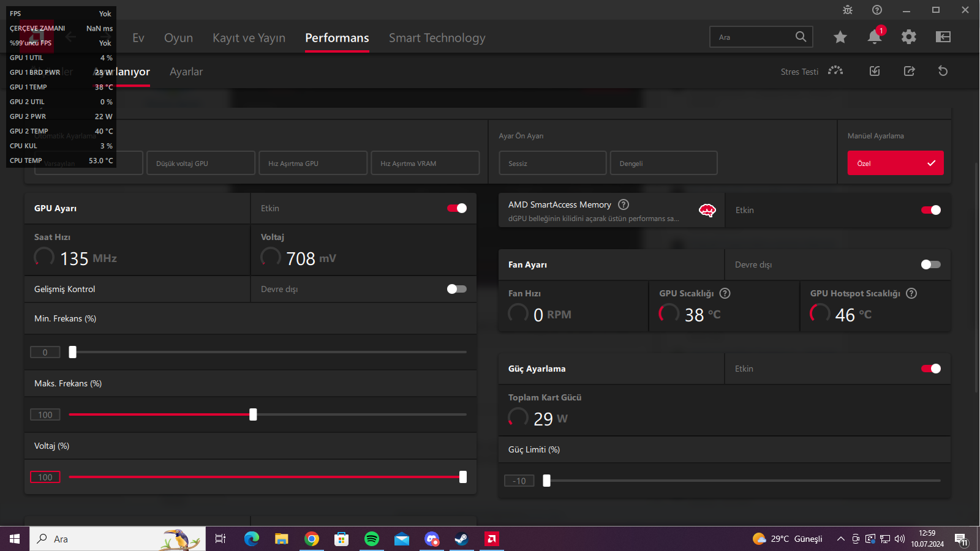The height and width of the screenshot is (551, 980).
Task: Select the Dengeli tuning preset
Action: click(664, 163)
